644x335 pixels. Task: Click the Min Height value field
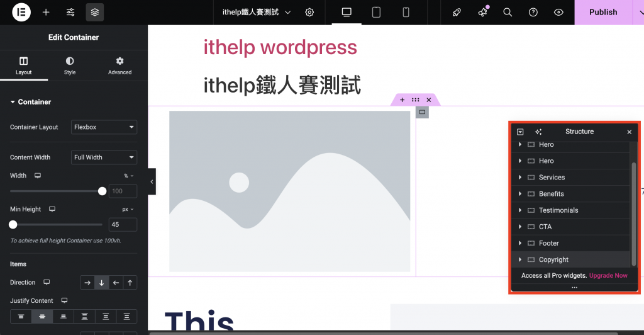tap(123, 224)
